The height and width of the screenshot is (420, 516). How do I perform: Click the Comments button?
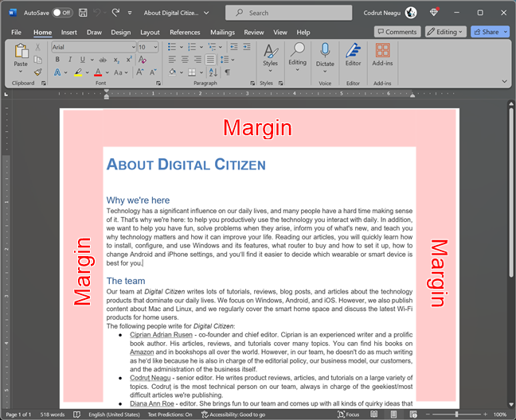coord(397,32)
